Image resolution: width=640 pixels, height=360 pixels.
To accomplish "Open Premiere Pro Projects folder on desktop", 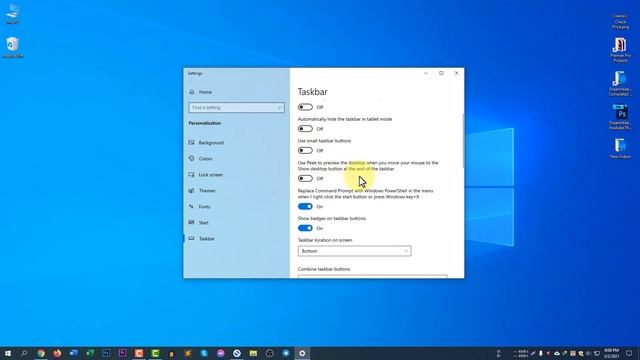I will pos(620,49).
